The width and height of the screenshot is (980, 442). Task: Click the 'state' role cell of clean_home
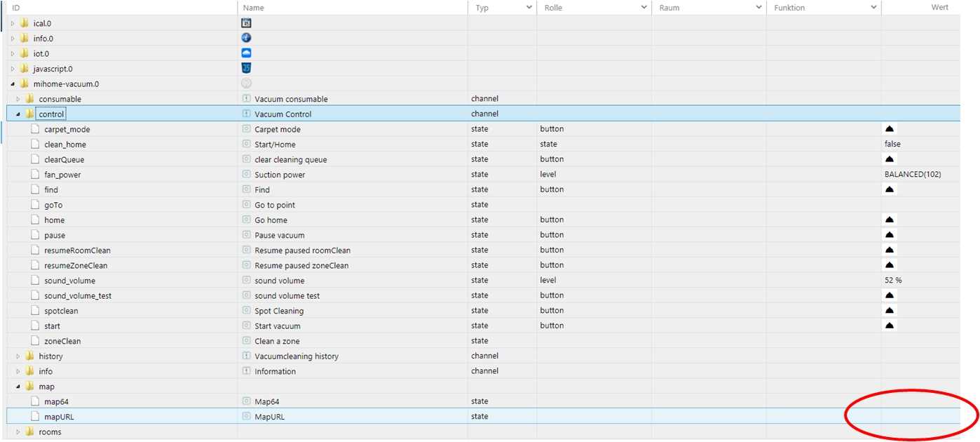click(594, 144)
